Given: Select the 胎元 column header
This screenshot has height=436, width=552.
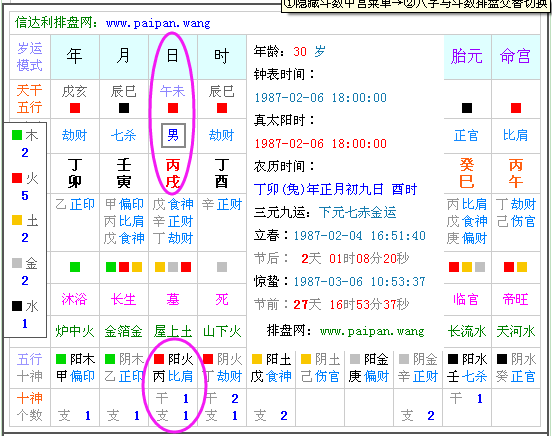Looking at the screenshot, I should pyautogui.click(x=467, y=56).
